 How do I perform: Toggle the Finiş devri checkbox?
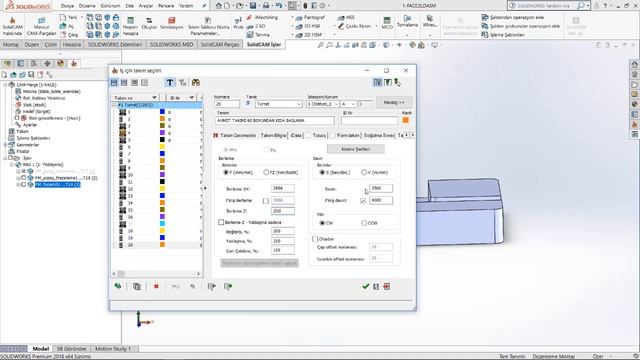pos(363,201)
